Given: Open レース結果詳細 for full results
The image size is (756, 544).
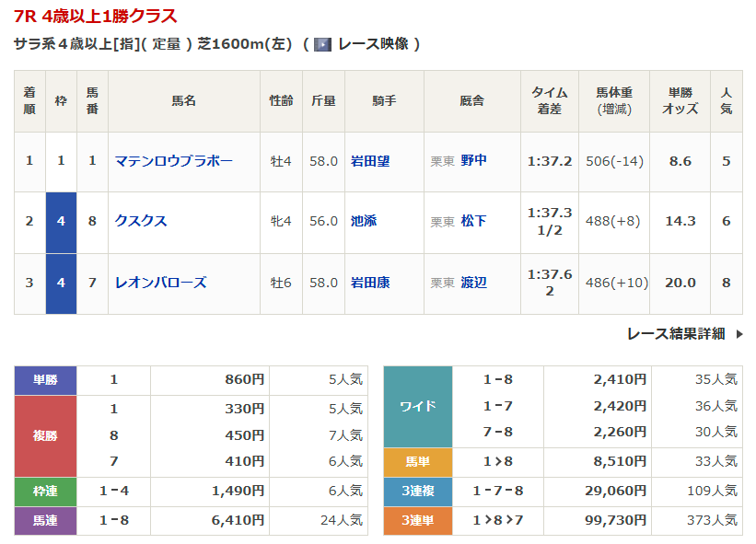Looking at the screenshot, I should point(676,334).
